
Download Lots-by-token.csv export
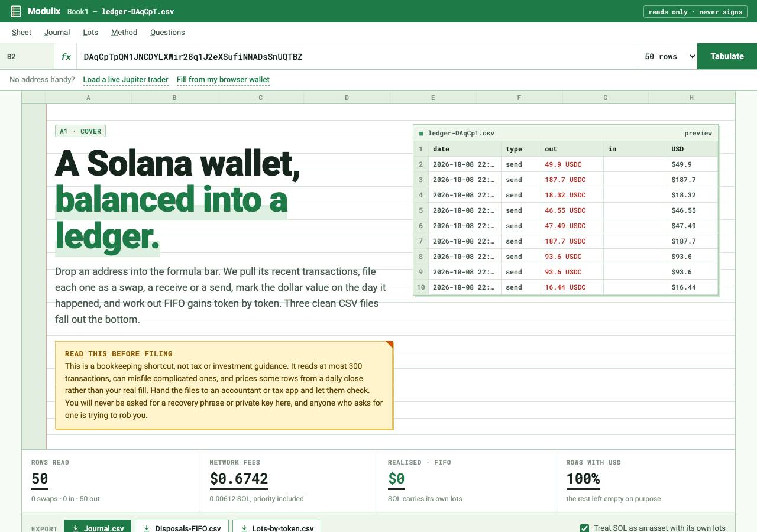coord(277,526)
